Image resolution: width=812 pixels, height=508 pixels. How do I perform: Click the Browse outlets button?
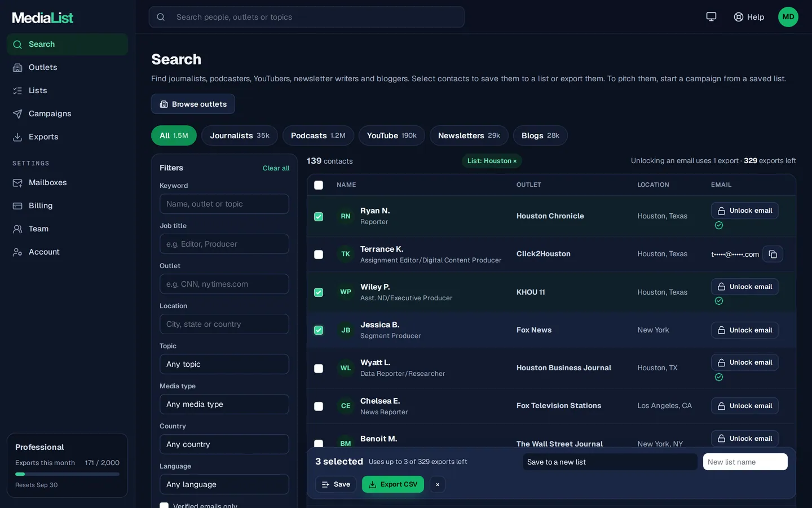pyautogui.click(x=193, y=104)
